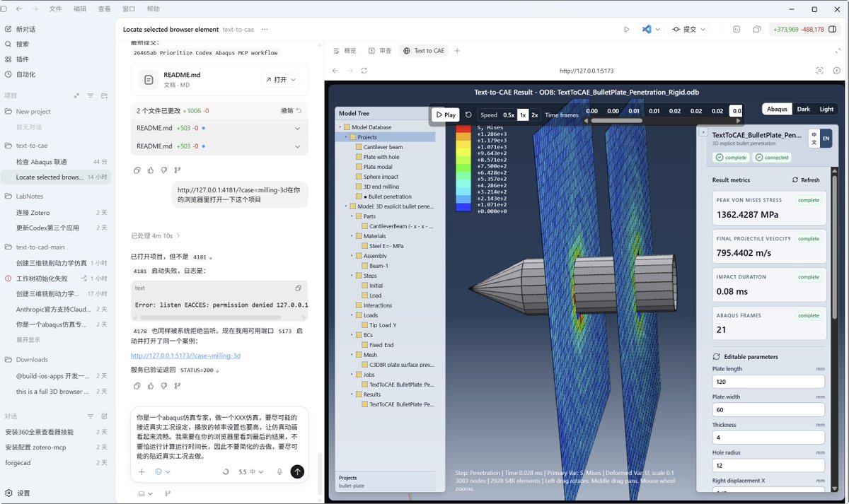
Task: Expand the 已处理 4m 10s details
Action: [x=156, y=235]
